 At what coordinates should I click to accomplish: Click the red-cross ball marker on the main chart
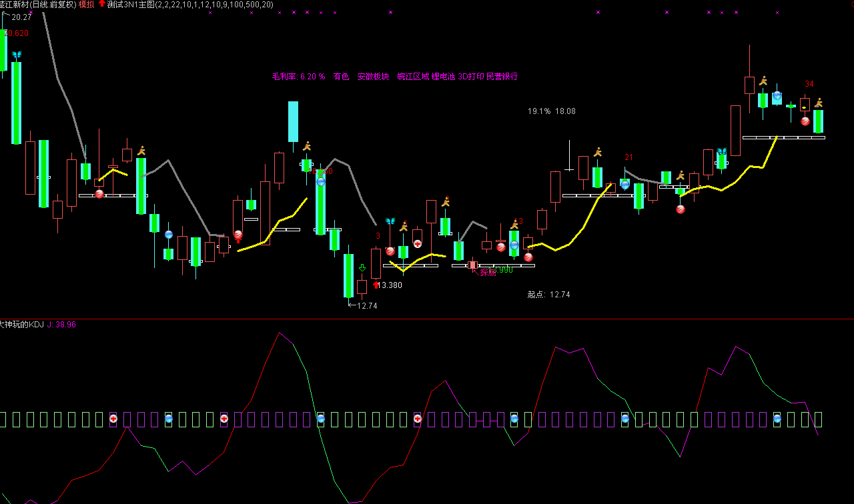pos(418,243)
